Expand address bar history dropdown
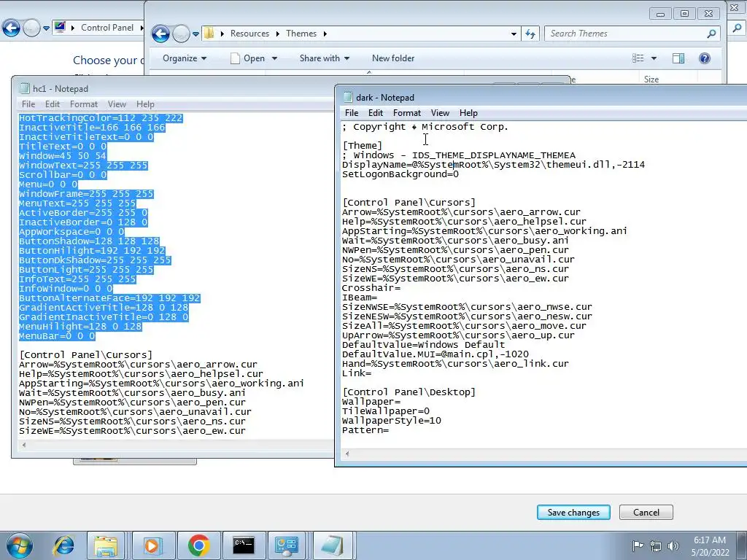 click(x=514, y=34)
